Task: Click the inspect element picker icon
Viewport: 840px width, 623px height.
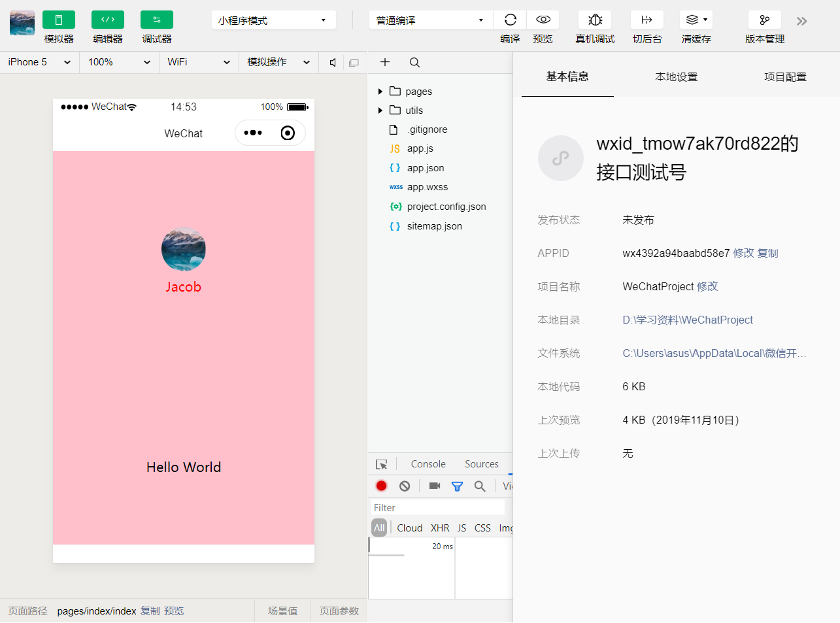Action: [382, 465]
